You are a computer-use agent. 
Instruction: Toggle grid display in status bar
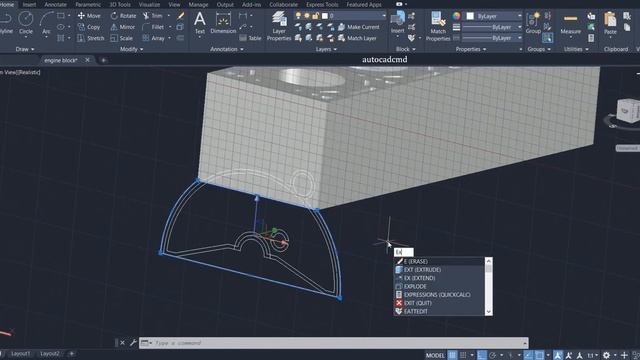(x=452, y=355)
